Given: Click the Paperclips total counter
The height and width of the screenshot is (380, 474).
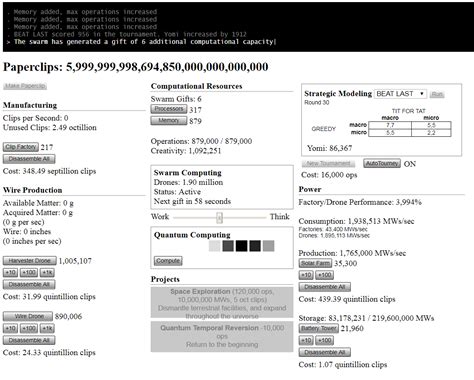Looking at the screenshot, I should [136, 67].
